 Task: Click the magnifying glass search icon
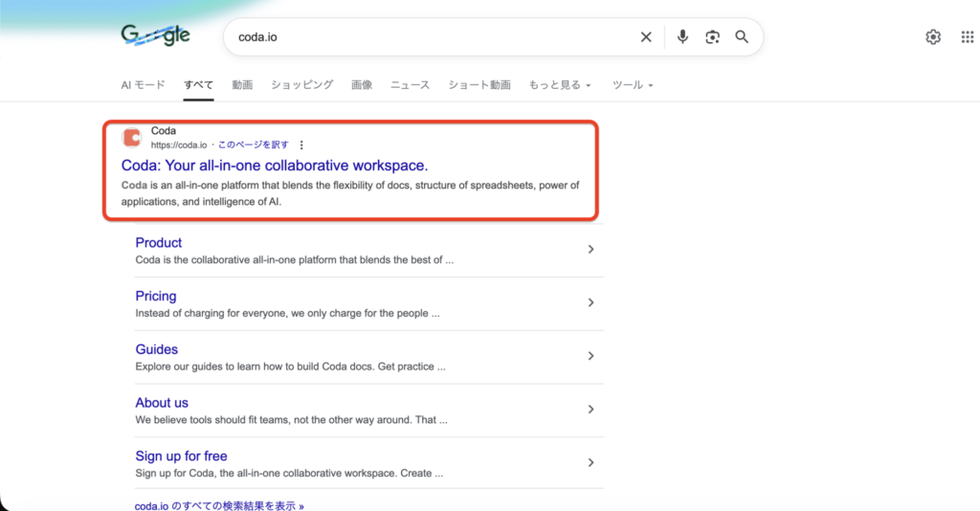tap(742, 37)
